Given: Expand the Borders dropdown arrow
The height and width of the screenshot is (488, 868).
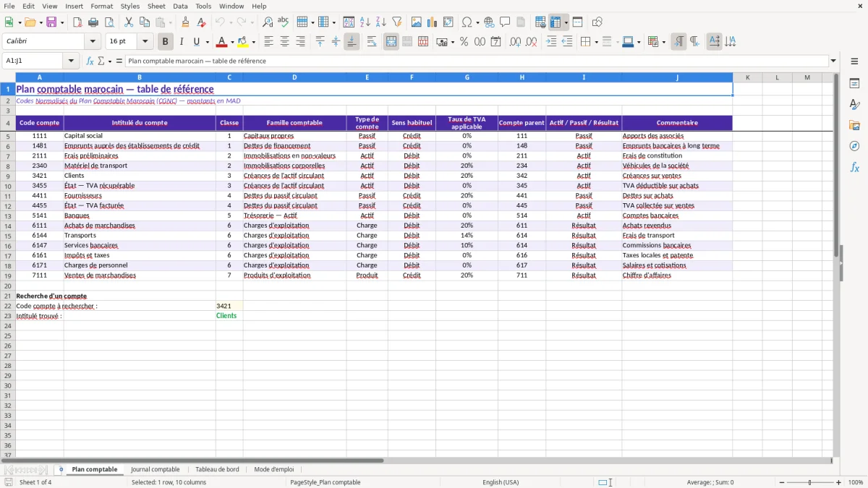Looking at the screenshot, I should [595, 42].
